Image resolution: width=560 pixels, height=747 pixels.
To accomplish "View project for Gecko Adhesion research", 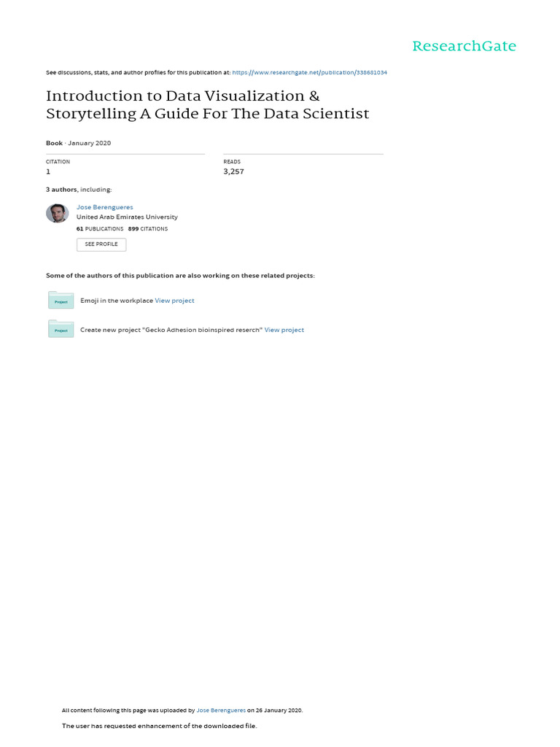I will point(284,330).
